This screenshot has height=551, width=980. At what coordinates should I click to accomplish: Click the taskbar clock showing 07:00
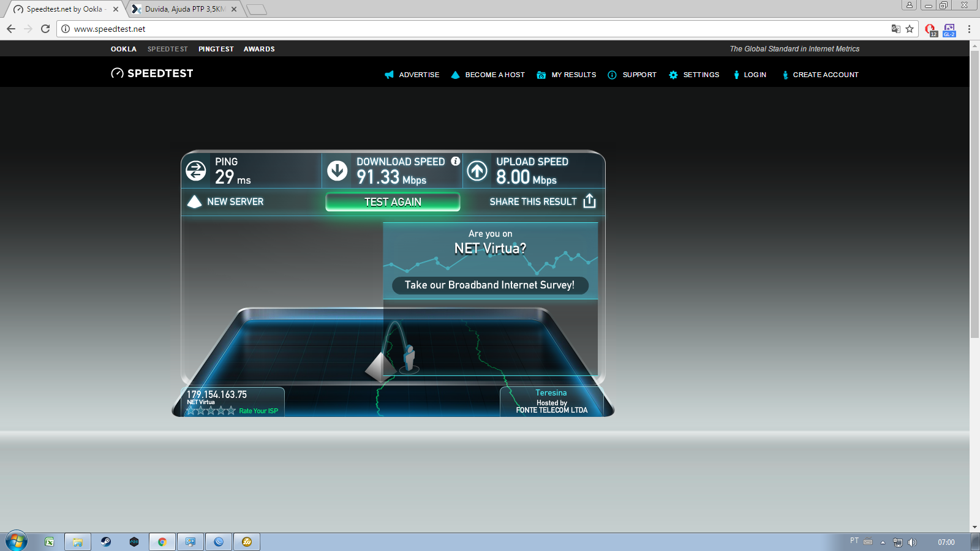click(x=946, y=542)
